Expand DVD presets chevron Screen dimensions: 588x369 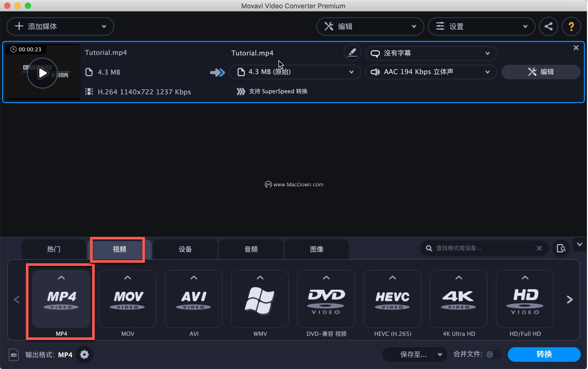point(326,278)
